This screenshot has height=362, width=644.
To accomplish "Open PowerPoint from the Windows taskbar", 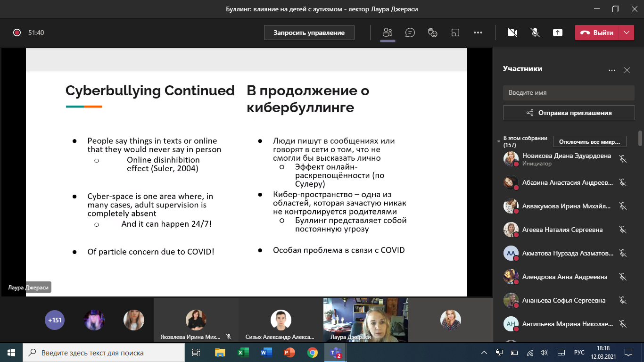I will (289, 353).
